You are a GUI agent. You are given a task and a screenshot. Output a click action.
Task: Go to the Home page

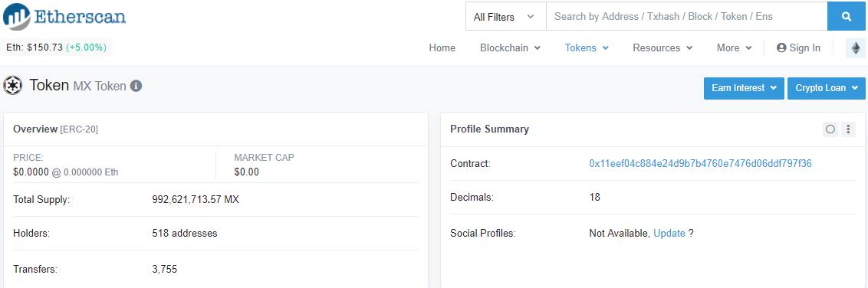tap(442, 48)
